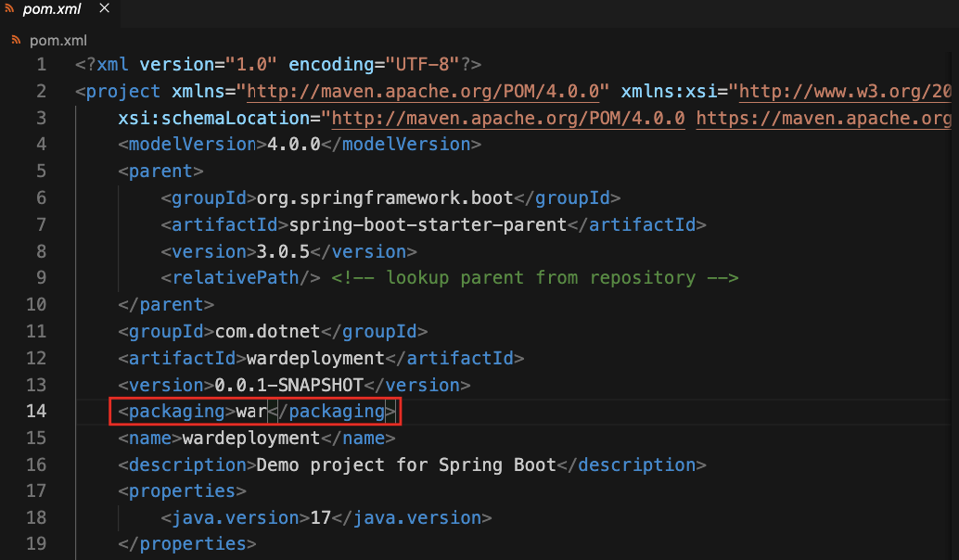Click the 'war' packaging value
The width and height of the screenshot is (959, 560).
coord(251,412)
